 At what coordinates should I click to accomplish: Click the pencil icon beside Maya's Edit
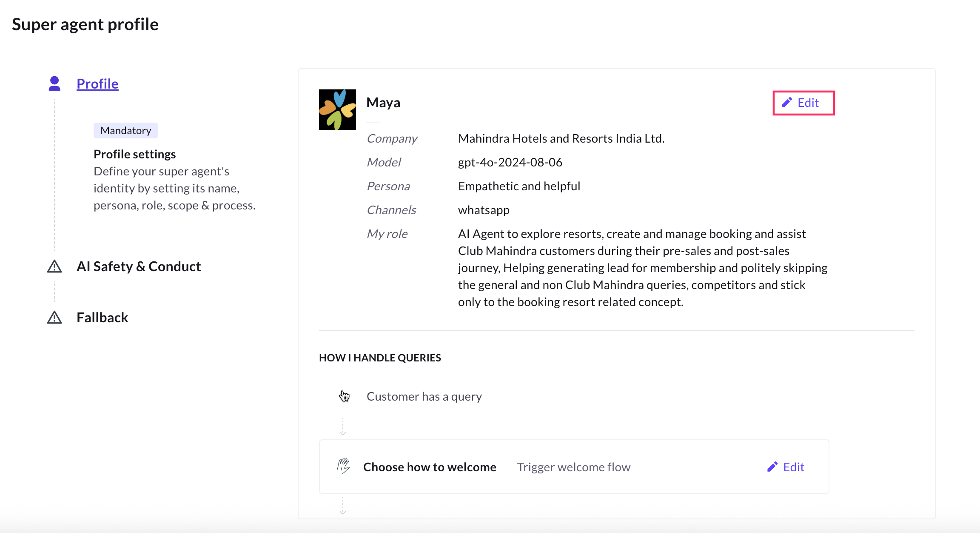pos(787,103)
